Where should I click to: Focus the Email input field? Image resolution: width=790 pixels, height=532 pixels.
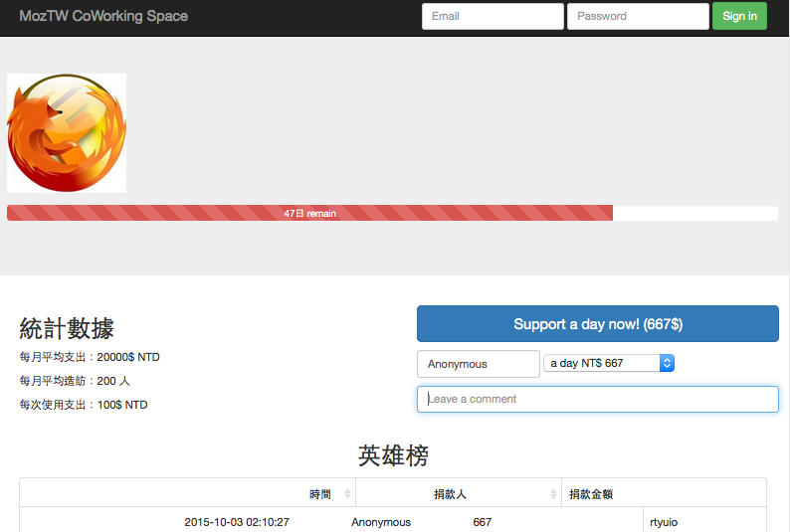(x=493, y=16)
